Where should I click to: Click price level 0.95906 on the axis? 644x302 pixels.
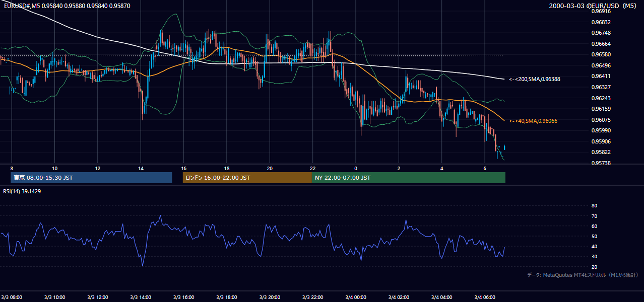[601, 141]
